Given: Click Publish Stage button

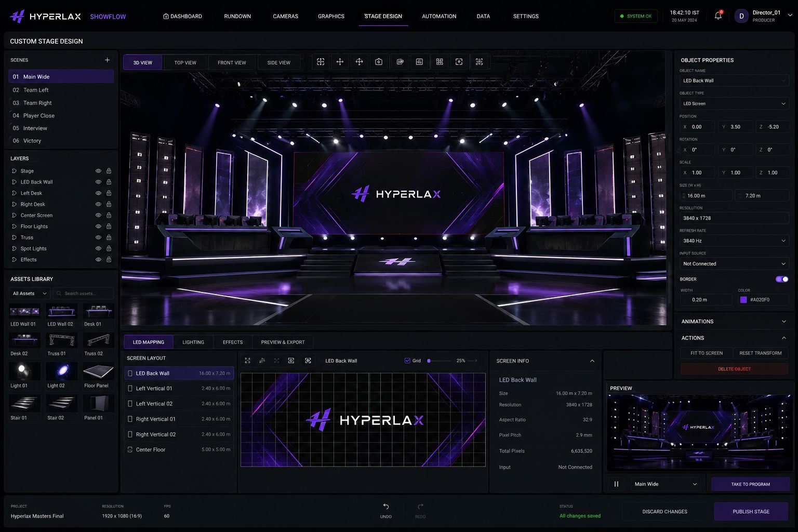Looking at the screenshot, I should tap(751, 511).
